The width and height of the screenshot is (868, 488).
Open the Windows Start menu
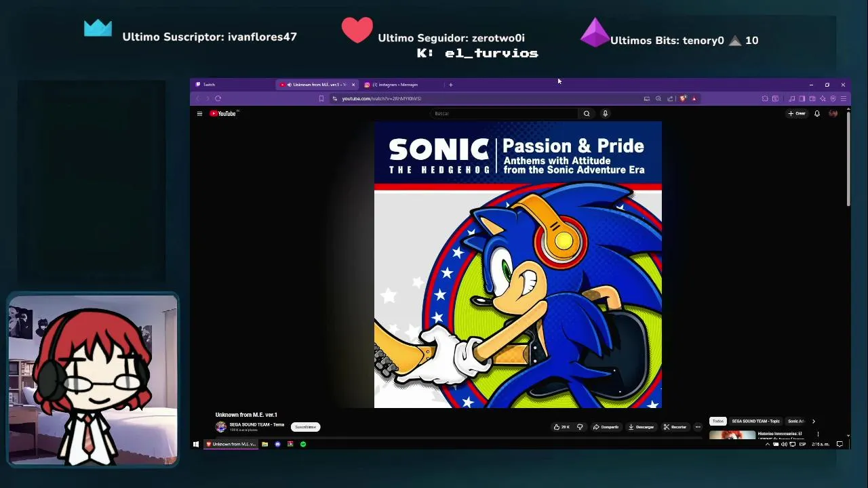coord(196,445)
